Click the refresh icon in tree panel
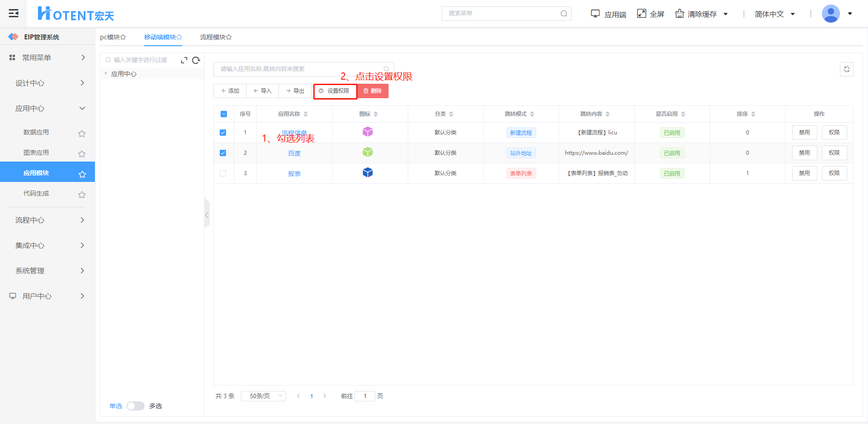 (196, 60)
